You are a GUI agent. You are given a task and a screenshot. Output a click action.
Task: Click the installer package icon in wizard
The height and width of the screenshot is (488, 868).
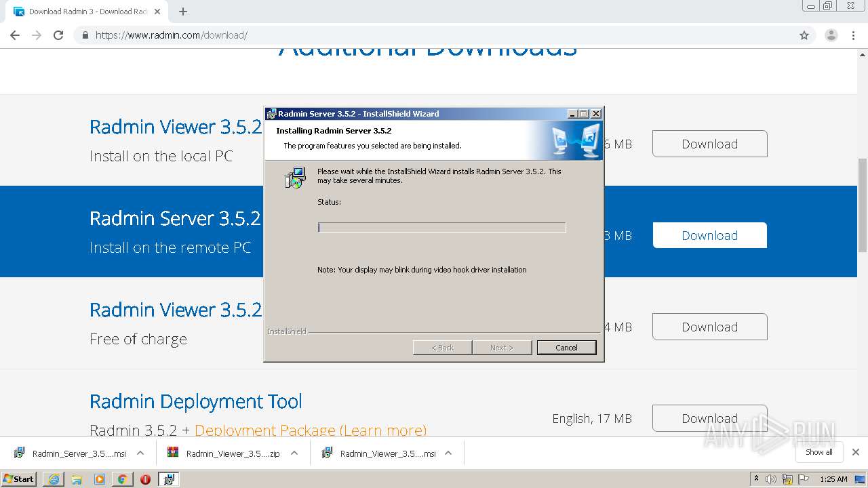pyautogui.click(x=295, y=178)
